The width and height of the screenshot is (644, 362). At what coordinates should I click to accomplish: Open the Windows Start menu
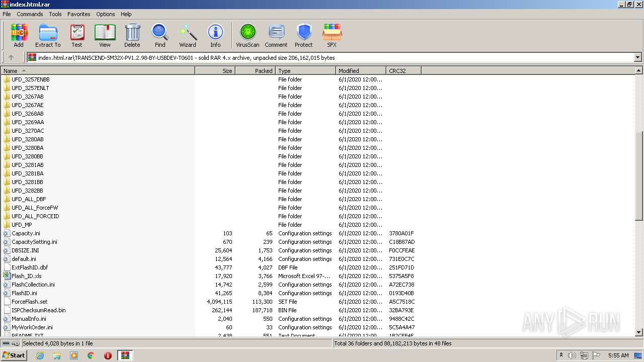(14, 355)
